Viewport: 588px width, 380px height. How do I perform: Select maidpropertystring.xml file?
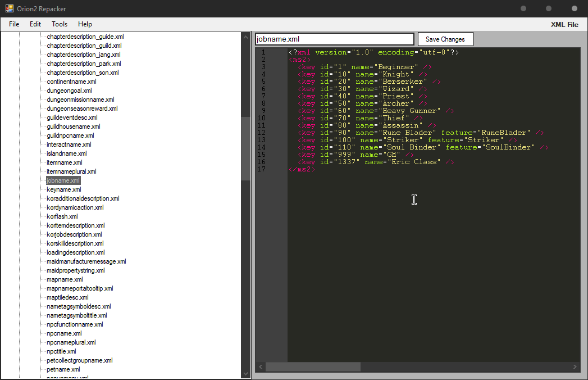click(x=75, y=271)
